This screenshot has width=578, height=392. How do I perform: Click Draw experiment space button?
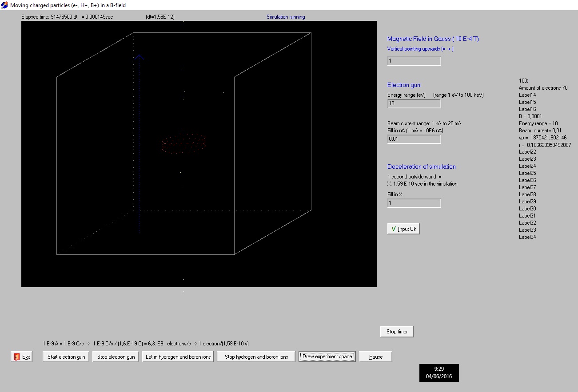(x=327, y=356)
